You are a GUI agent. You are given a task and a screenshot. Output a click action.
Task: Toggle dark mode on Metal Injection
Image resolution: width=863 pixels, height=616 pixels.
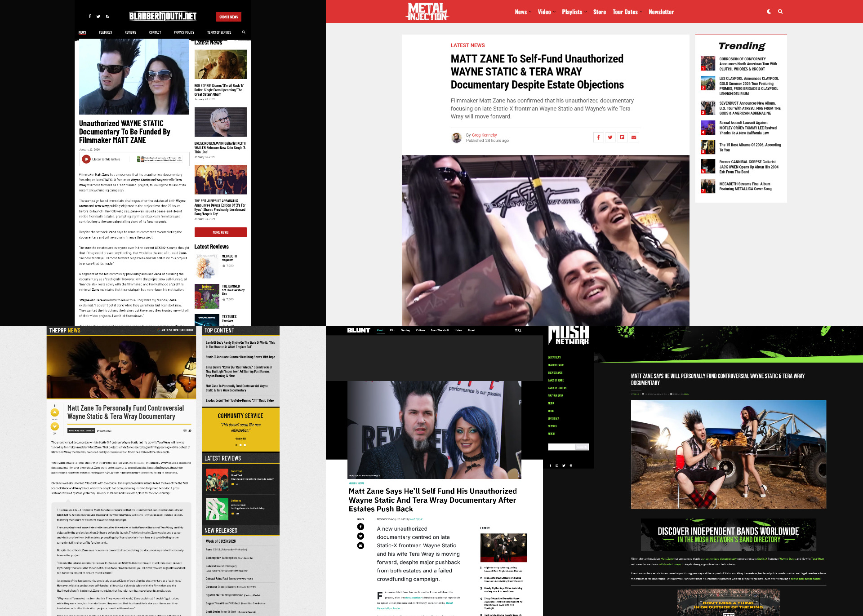tap(769, 12)
